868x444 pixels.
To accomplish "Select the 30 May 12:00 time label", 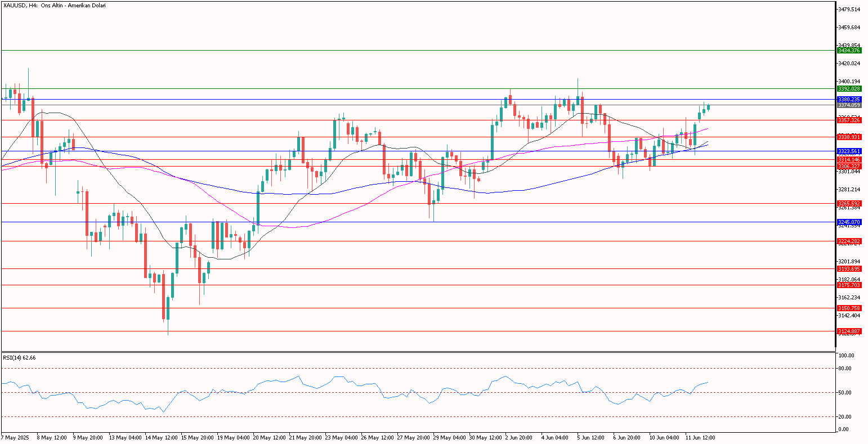I will (x=485, y=437).
